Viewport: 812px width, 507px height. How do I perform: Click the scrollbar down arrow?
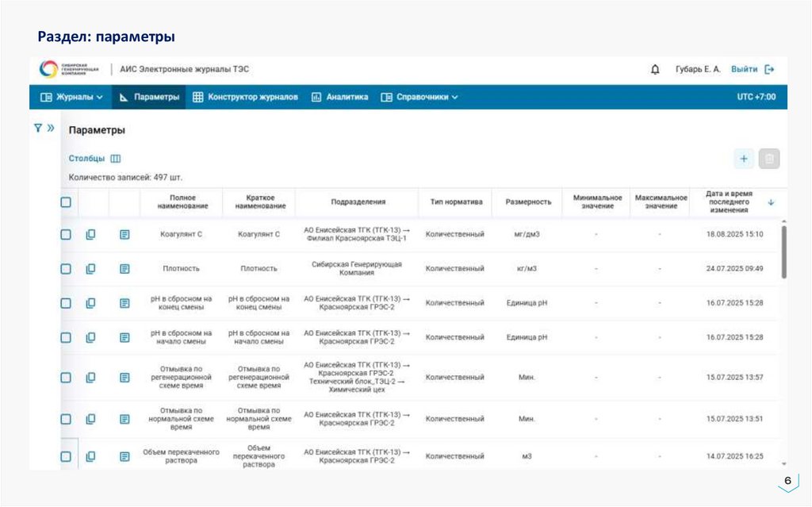pos(783,464)
